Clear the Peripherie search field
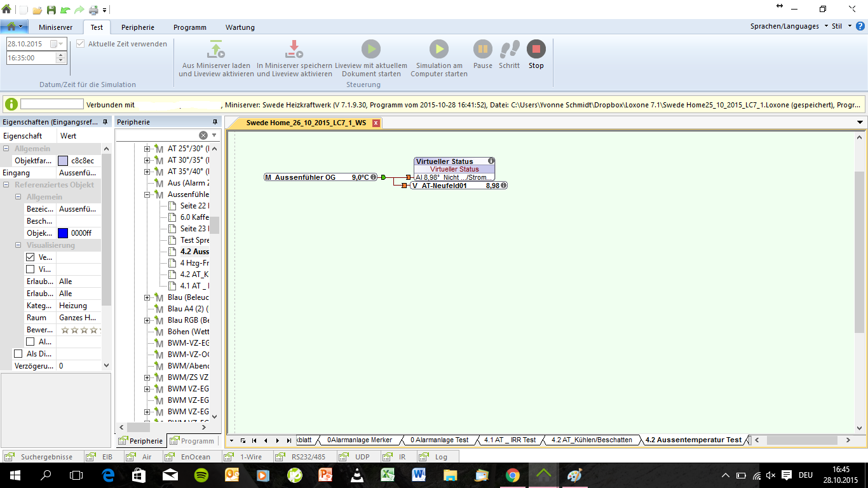This screenshot has height=488, width=868. point(203,135)
